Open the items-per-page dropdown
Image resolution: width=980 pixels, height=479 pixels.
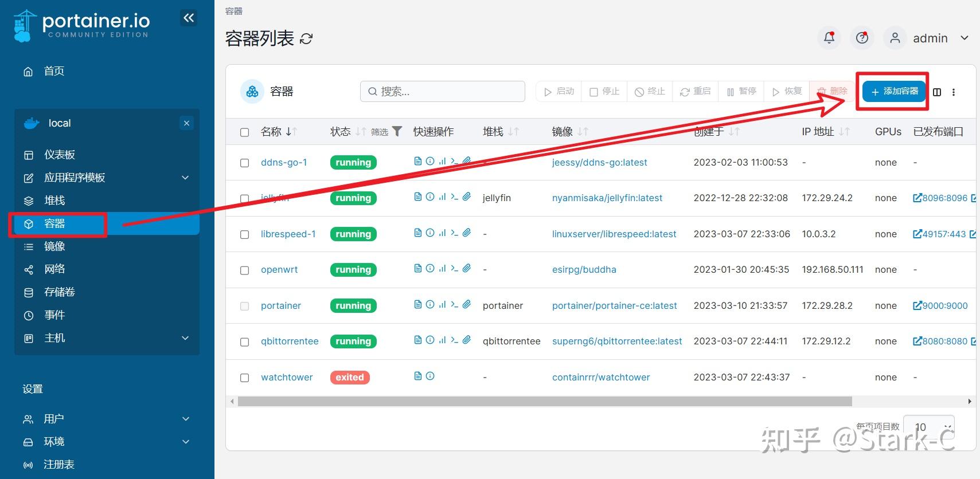(x=929, y=427)
